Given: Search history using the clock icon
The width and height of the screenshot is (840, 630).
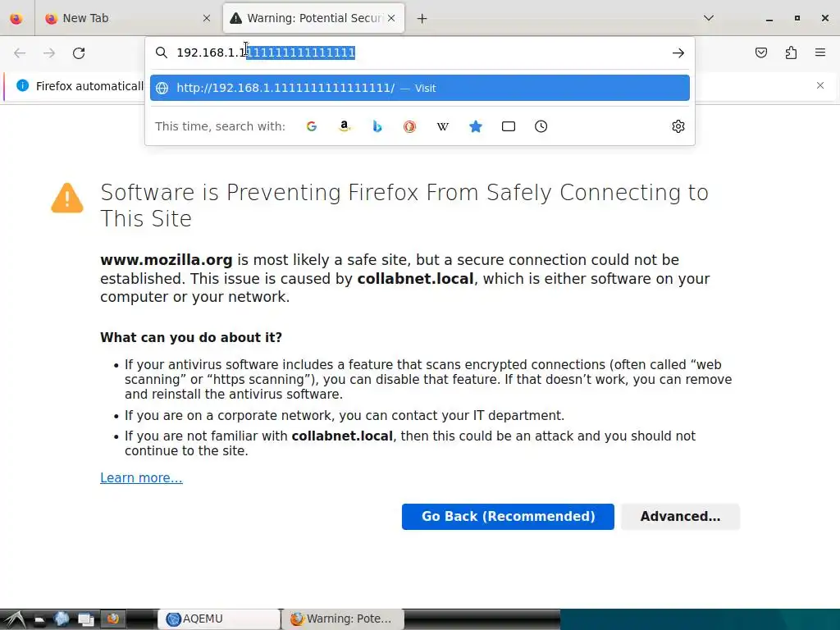Looking at the screenshot, I should (x=541, y=126).
